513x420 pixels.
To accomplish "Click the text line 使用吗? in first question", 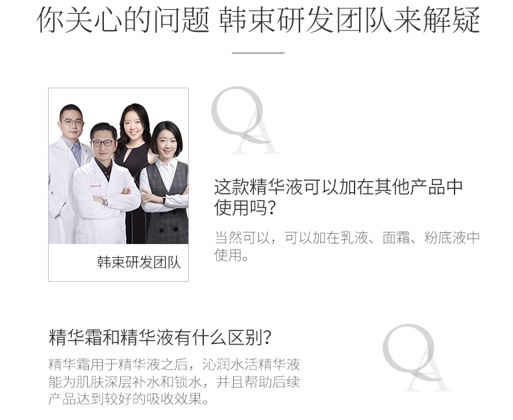I will (244, 207).
